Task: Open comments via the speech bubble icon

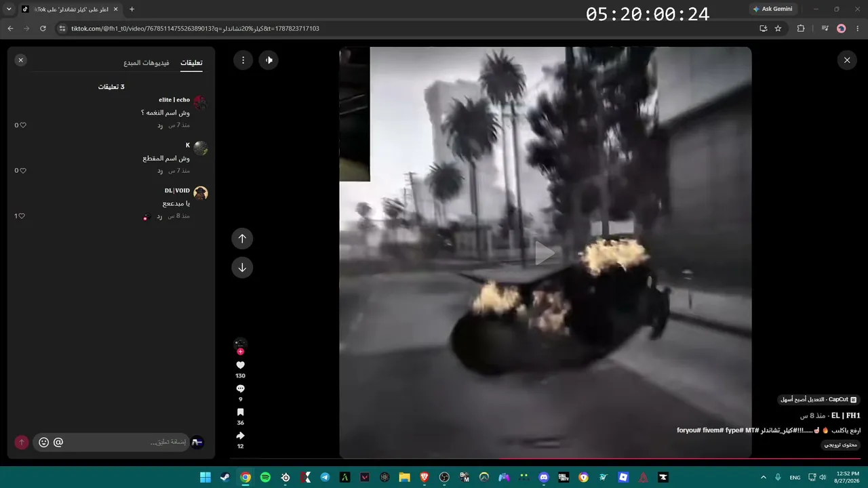Action: click(240, 389)
